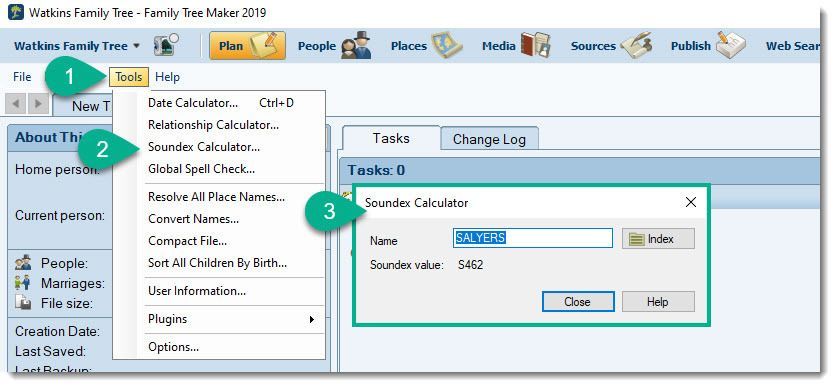Click Help button in Soundex Calculator
Screen dimensions: 835x387
[x=658, y=302]
